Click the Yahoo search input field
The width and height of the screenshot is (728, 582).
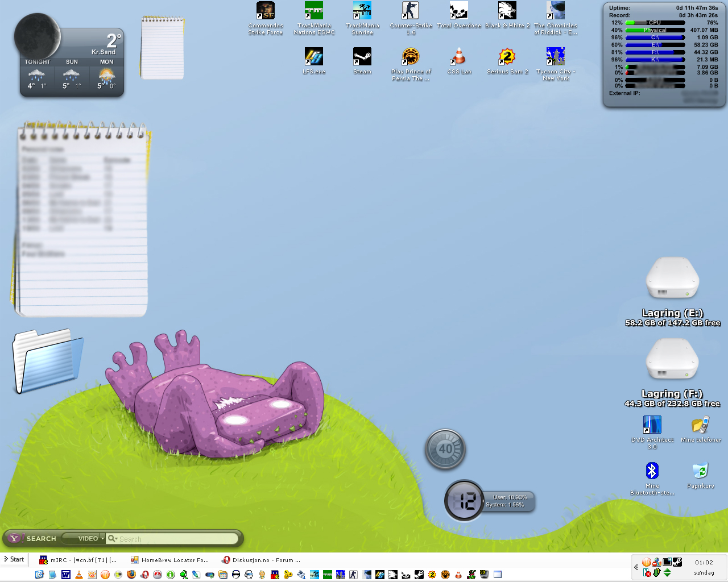(172, 539)
